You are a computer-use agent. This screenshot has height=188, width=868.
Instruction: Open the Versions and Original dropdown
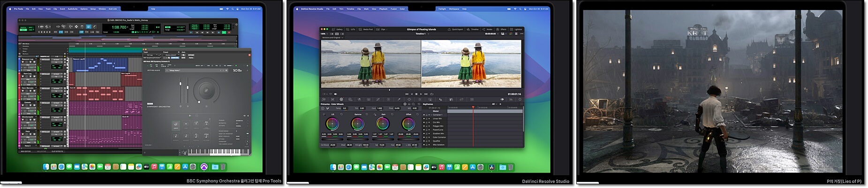tap(332, 38)
